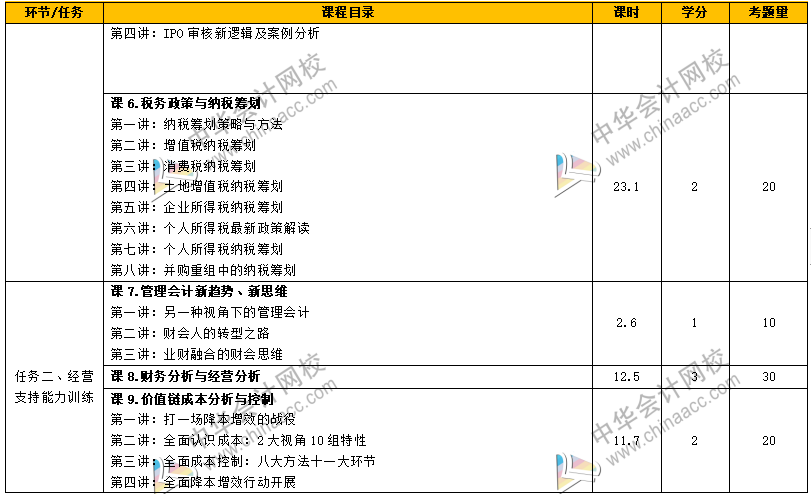Select 第二讲：财会人的转型之路

tap(190, 333)
